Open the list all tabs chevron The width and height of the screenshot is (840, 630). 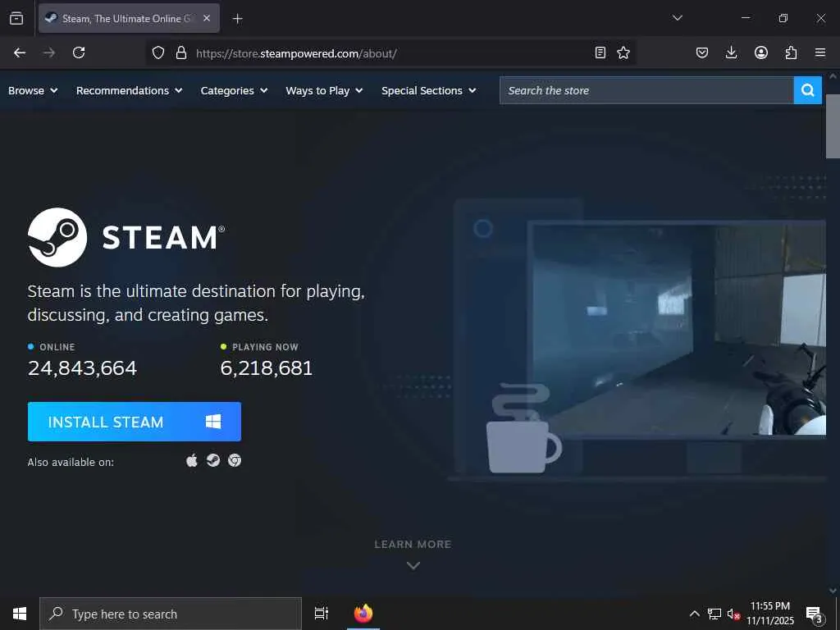(677, 18)
